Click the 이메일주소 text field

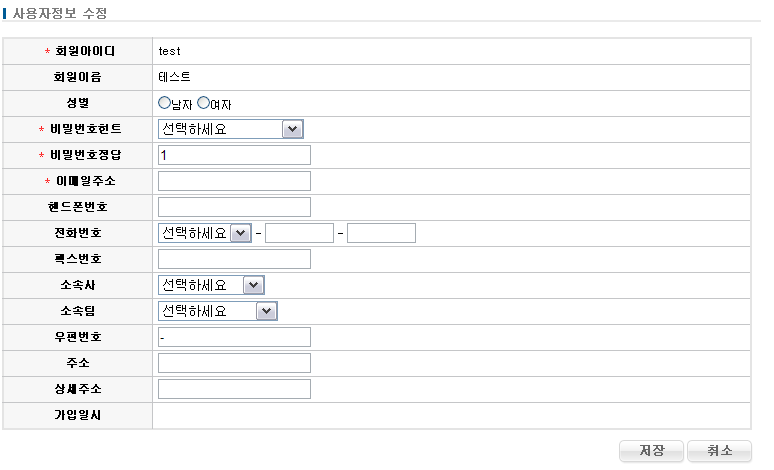click(x=234, y=181)
